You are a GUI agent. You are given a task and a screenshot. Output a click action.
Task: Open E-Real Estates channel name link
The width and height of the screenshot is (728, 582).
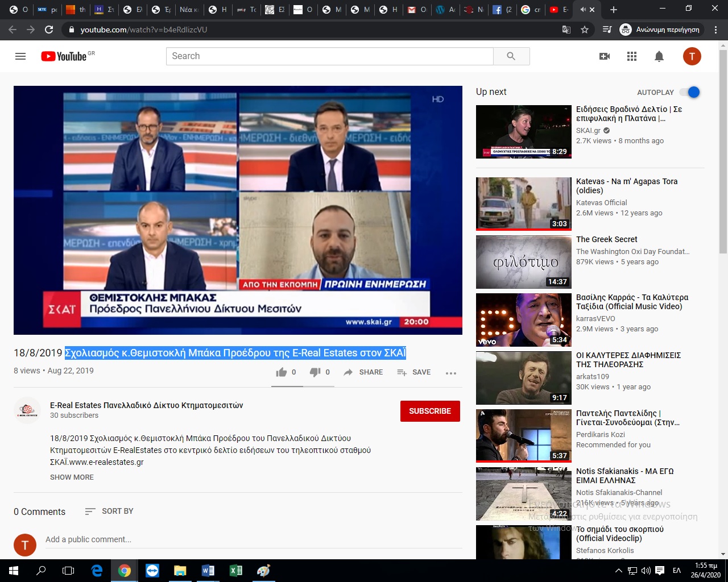pos(146,405)
